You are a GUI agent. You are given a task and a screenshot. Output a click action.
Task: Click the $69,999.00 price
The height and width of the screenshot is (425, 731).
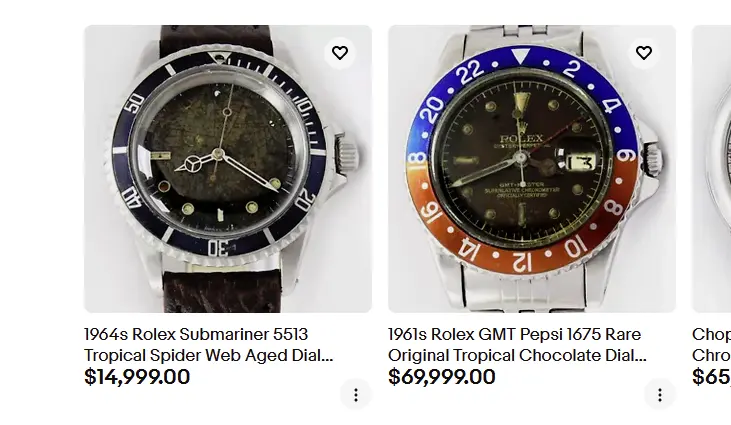pos(442,377)
